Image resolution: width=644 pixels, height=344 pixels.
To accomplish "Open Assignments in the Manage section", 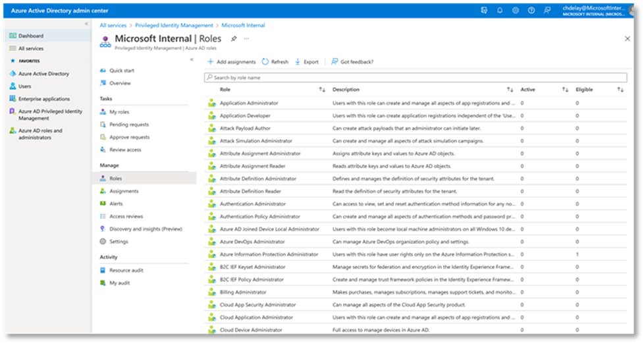I will pyautogui.click(x=124, y=191).
